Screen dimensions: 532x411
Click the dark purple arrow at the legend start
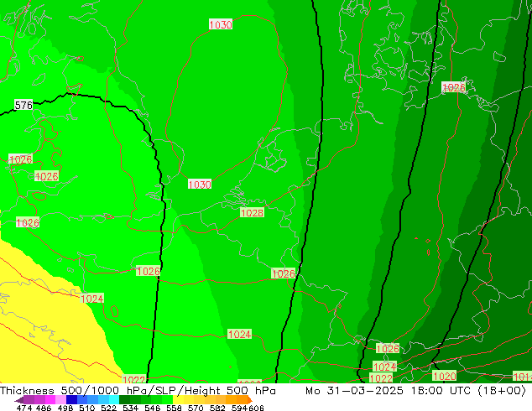click(x=19, y=400)
